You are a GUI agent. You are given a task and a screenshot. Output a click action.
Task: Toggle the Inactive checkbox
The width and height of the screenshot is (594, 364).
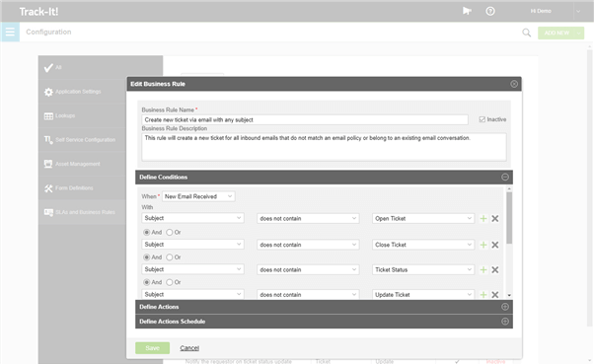click(482, 119)
